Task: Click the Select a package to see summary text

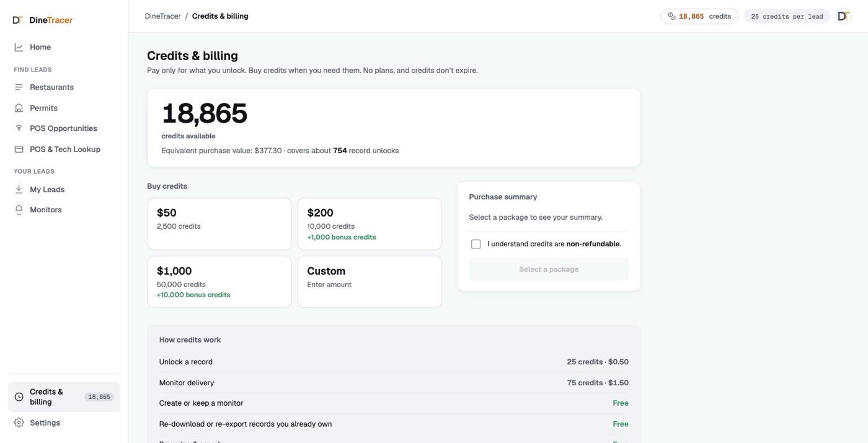Action: 536,217
